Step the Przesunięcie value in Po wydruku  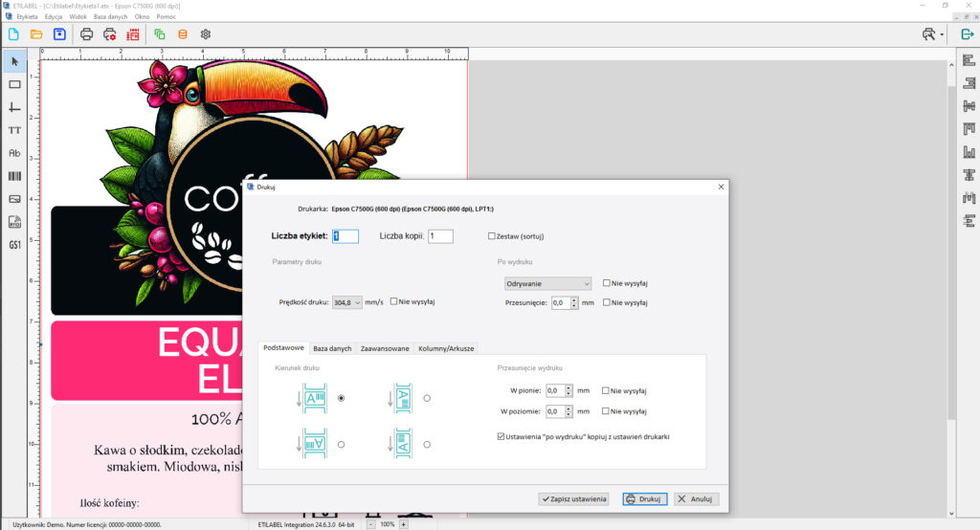coord(574,302)
